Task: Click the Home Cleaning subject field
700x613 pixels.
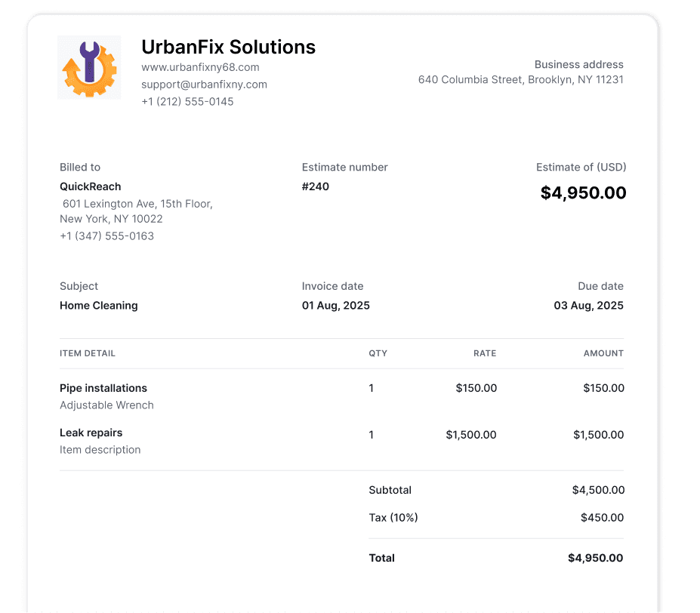Action: pyautogui.click(x=99, y=306)
